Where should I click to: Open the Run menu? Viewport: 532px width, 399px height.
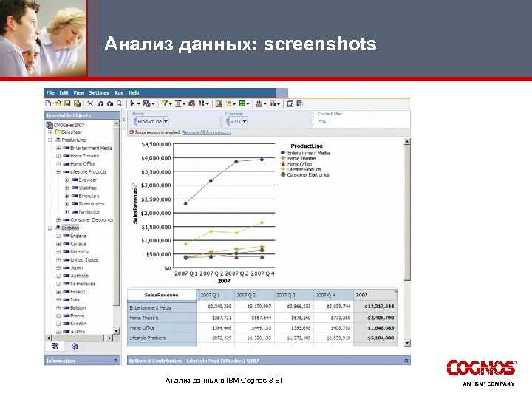click(x=119, y=92)
